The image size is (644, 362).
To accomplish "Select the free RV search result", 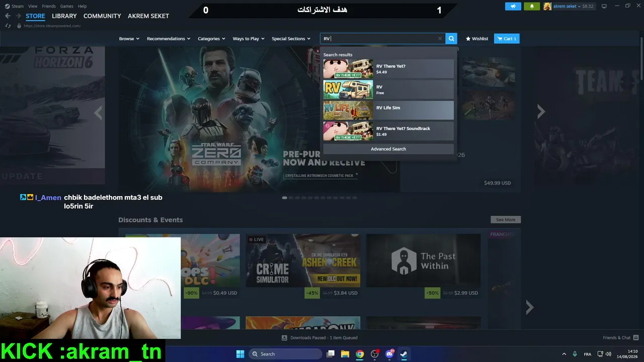I will 388,89.
